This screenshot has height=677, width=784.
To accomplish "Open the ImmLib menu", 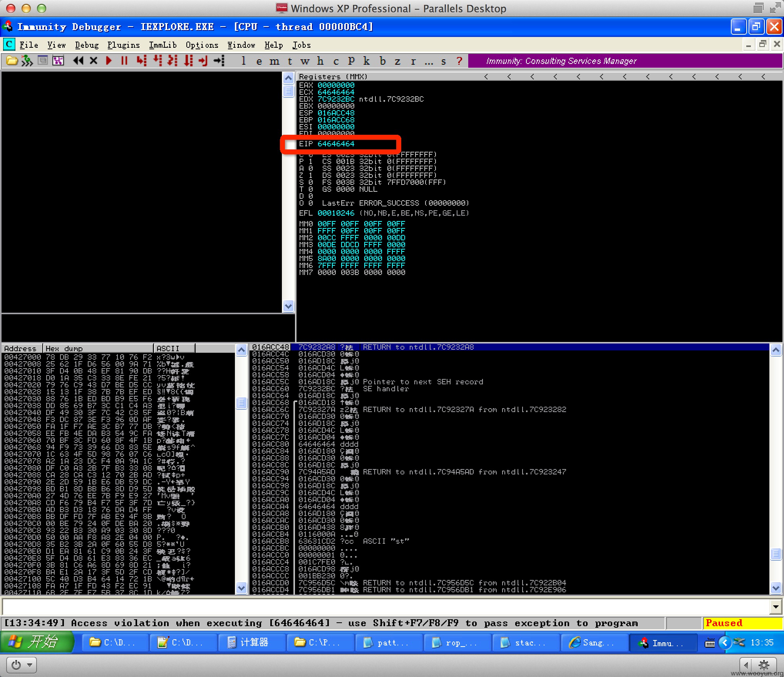I will pos(162,45).
